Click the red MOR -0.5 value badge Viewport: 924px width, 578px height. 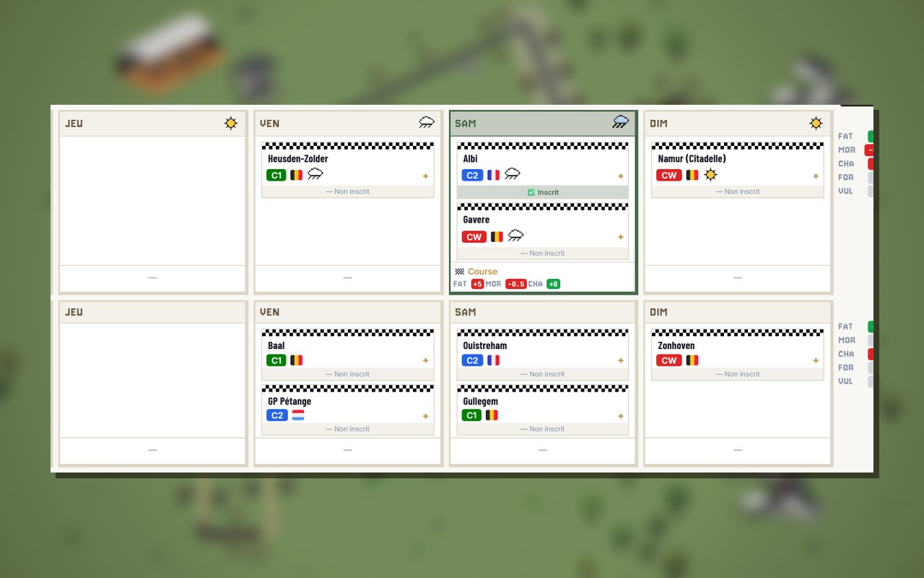tap(515, 284)
